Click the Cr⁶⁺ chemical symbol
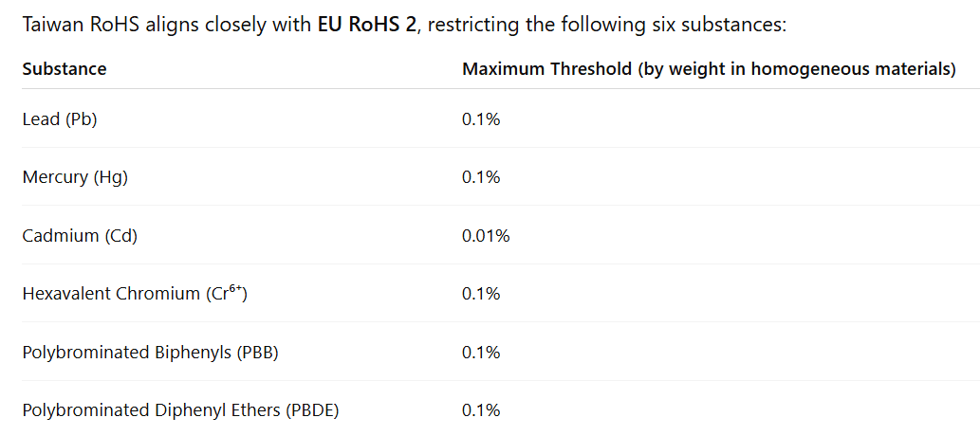Screen dimensions: 980x436 [x=227, y=293]
